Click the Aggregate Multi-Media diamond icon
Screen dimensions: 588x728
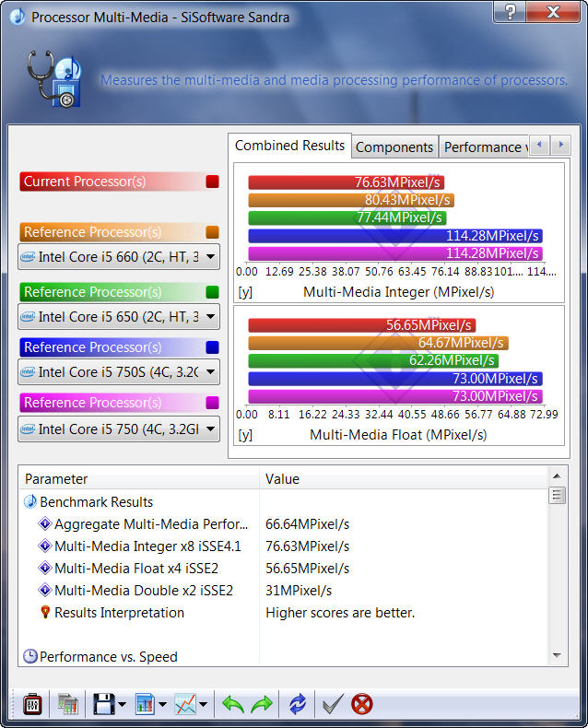pyautogui.click(x=45, y=523)
